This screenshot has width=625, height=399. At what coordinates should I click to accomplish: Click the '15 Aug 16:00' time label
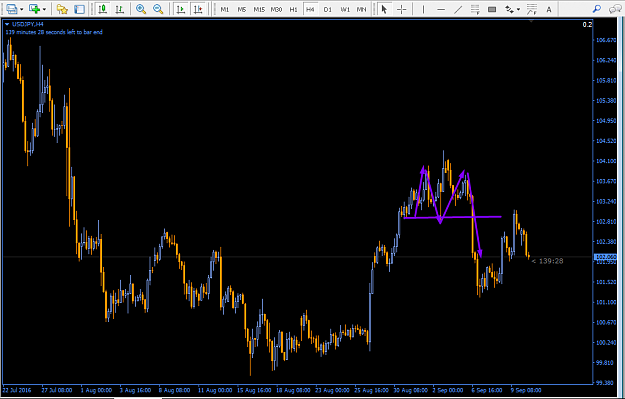tap(254, 390)
